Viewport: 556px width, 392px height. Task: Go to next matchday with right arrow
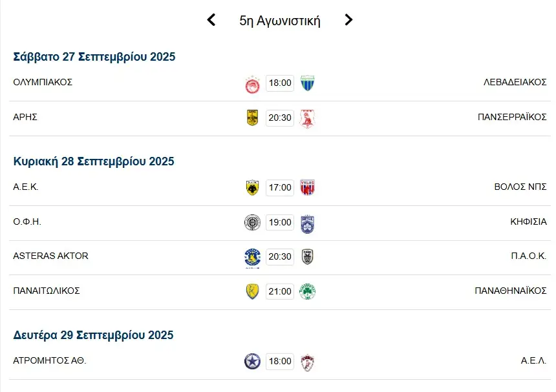[348, 20]
